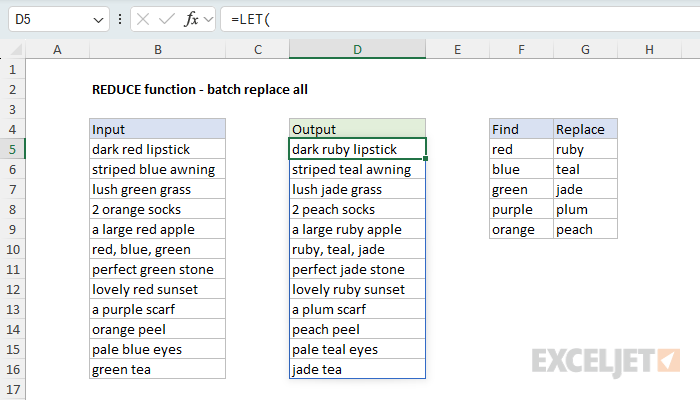Select cell 'green tea'
Image resolution: width=700 pixels, height=400 pixels.
158,369
